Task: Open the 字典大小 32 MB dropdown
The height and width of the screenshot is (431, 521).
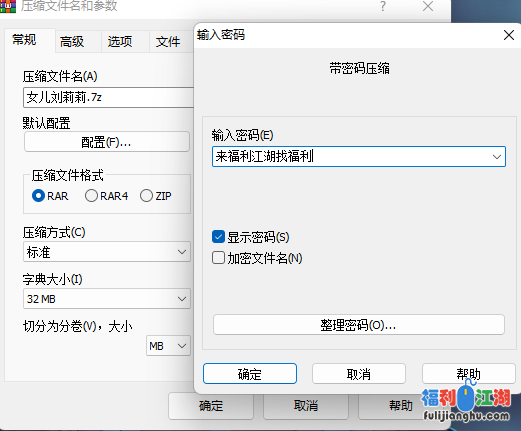Action: tap(107, 299)
